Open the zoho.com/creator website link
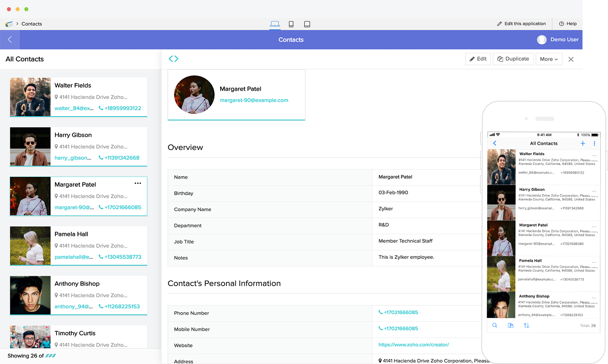The width and height of the screenshot is (608, 364). (x=414, y=344)
